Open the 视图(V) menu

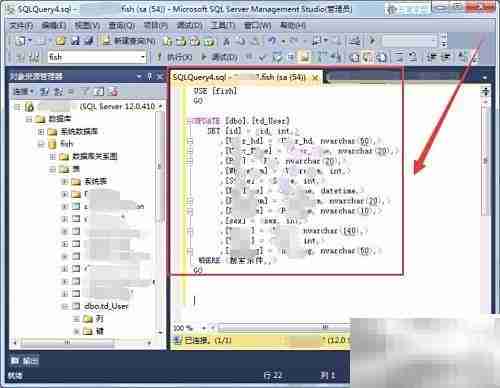[87, 26]
